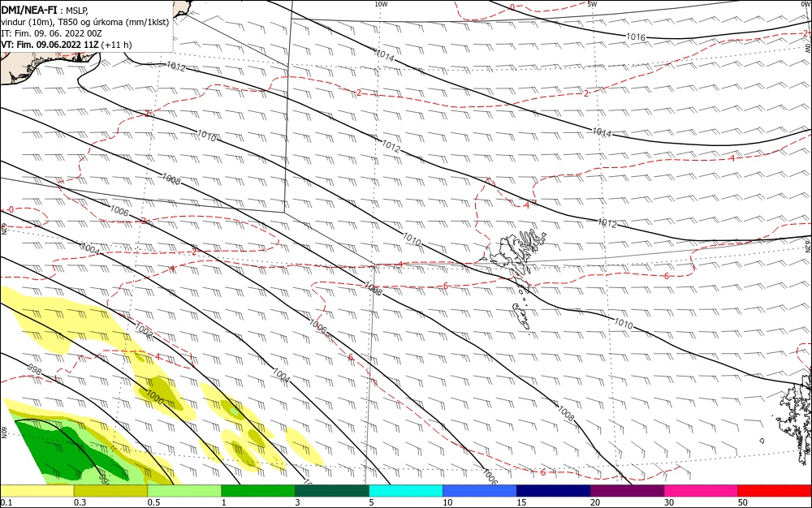Select the 'VT: Fim. 09.06.2022 11Z (+11 h)' line
Screen dimensions: 812x508
[67, 45]
